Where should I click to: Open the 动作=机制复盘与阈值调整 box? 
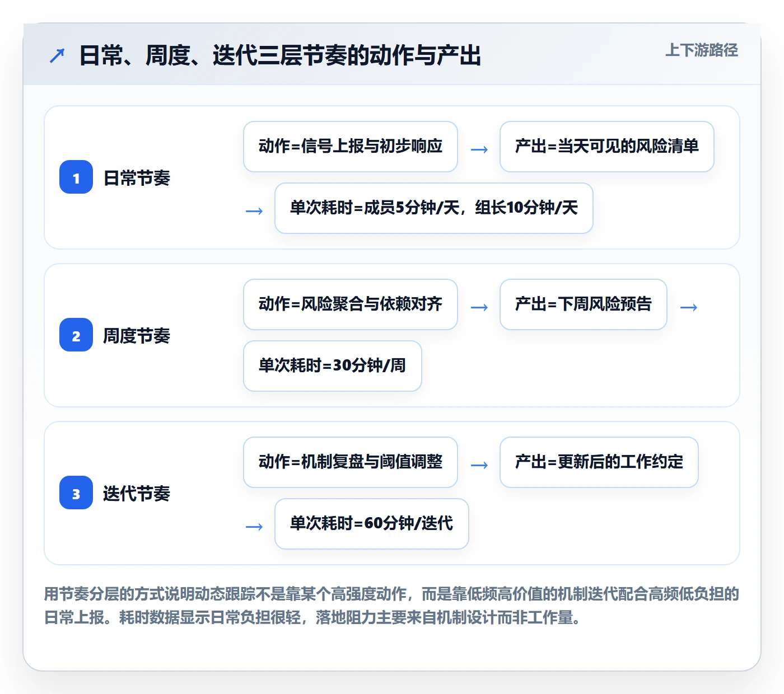351,462
